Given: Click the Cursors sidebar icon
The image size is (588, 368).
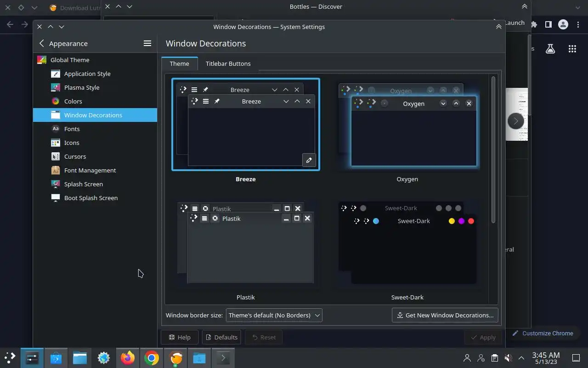Looking at the screenshot, I should [x=56, y=156].
